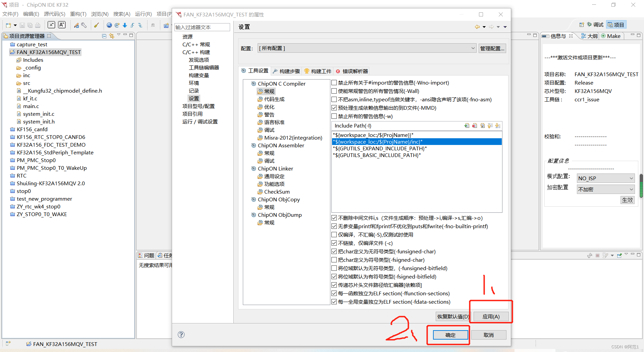Screen dimensions: 644x352
Task: Click the decrease font size toolbar icon
Action: (x=51, y=25)
